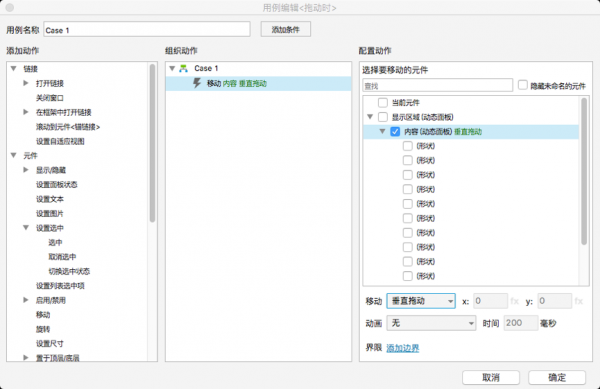Viewport: 600px width, 389px height.
Task: Choose the 切换选中状态 action
Action: pyautogui.click(x=69, y=272)
